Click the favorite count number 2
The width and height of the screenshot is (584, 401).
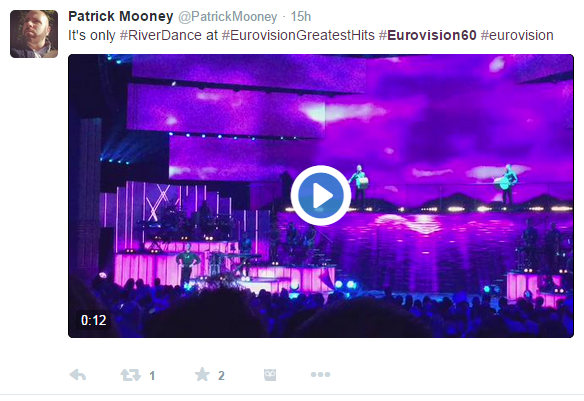[x=221, y=376]
